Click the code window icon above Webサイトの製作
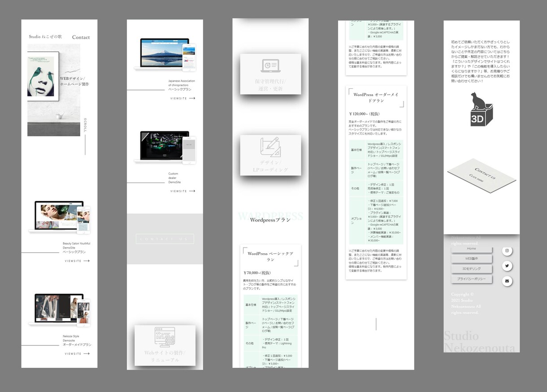Screen dimensions: 547x392 click(165, 337)
